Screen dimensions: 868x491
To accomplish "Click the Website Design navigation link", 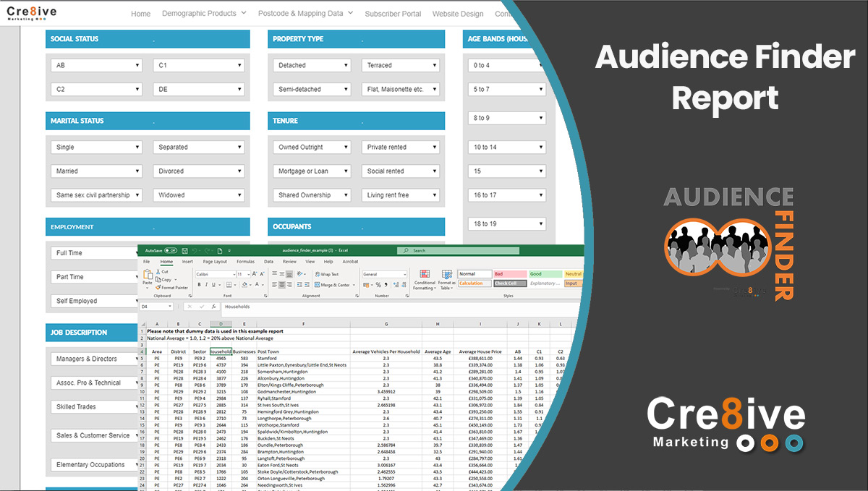I will click(x=458, y=14).
